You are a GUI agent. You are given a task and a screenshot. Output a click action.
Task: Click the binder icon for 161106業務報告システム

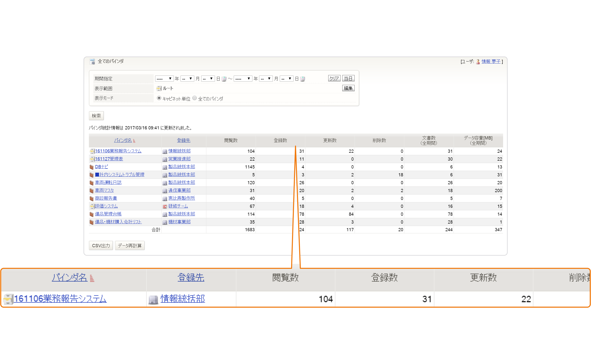[x=92, y=151]
